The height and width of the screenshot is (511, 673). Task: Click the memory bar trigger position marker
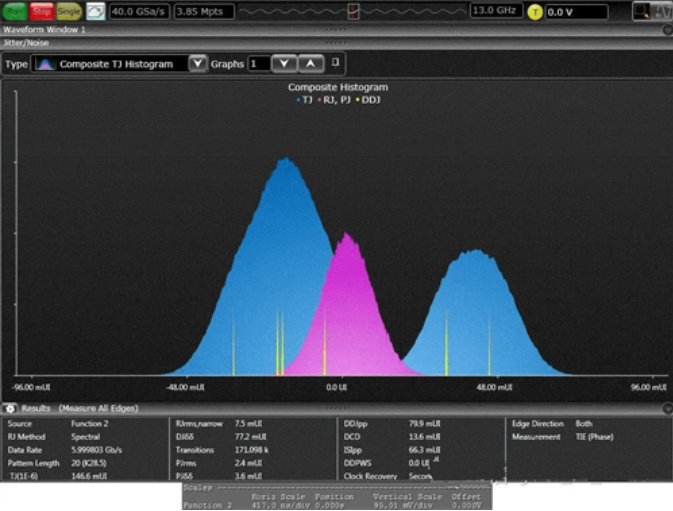pyautogui.click(x=353, y=12)
